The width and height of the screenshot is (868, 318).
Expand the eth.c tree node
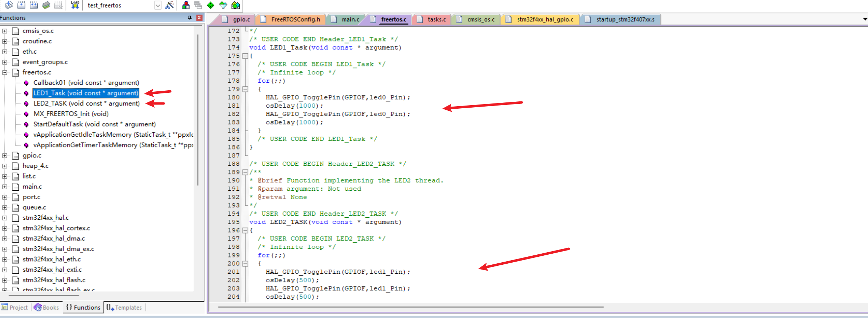(x=4, y=52)
